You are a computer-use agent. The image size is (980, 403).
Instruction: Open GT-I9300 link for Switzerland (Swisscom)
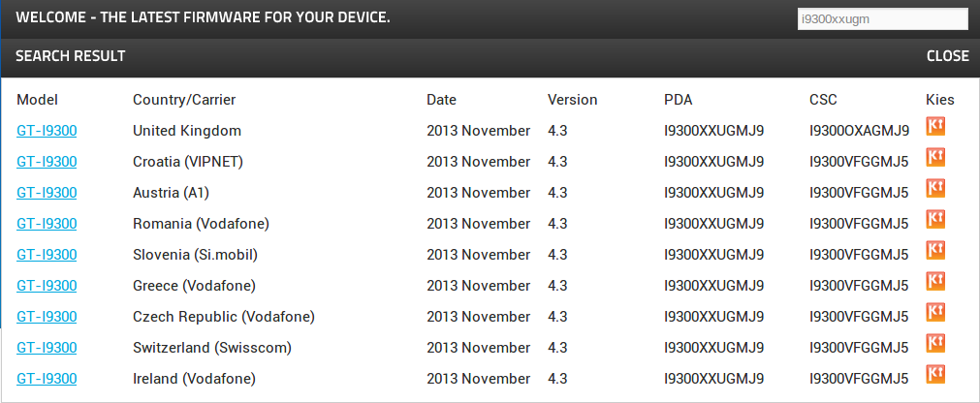point(47,348)
